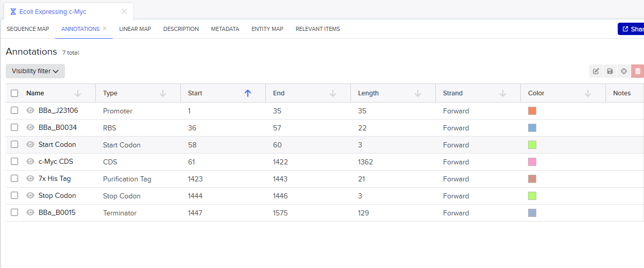This screenshot has width=644, height=268.
Task: Switch to the Linear Map tab
Action: coord(135,29)
